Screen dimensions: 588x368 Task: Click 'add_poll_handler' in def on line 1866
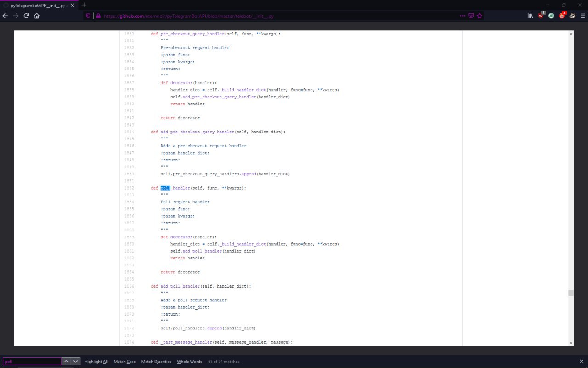[180, 286]
